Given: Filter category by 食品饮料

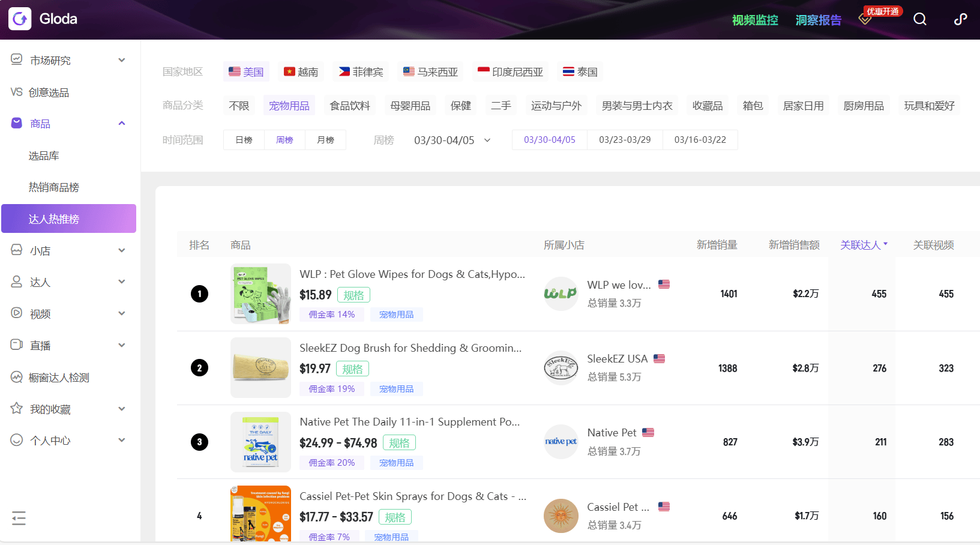Looking at the screenshot, I should [350, 106].
